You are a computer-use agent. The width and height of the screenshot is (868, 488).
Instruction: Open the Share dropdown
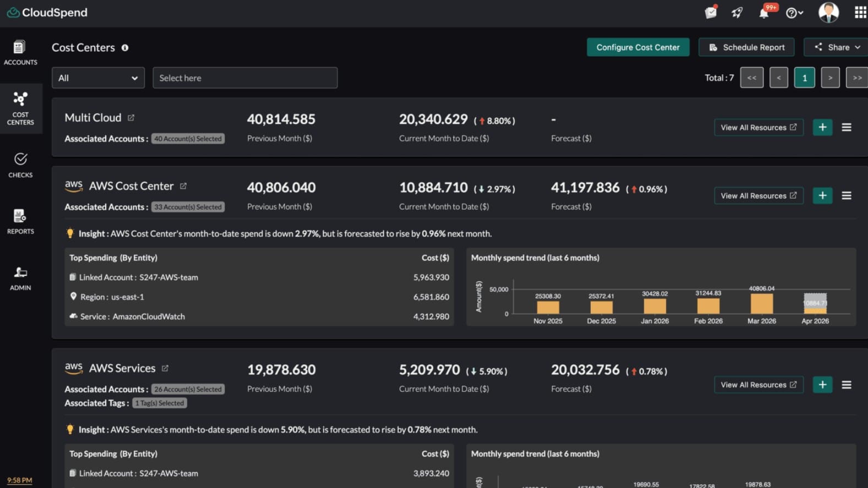[x=836, y=47]
